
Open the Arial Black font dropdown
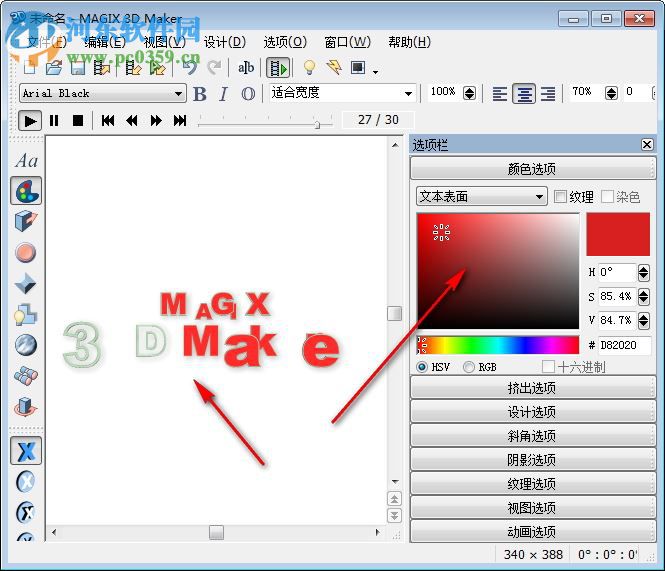click(x=103, y=93)
